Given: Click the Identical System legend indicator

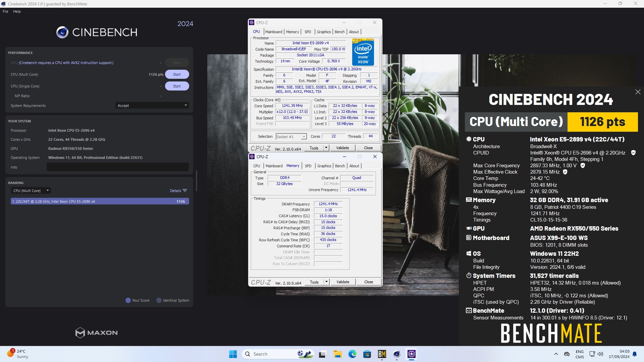Looking at the screenshot, I should [x=159, y=300].
